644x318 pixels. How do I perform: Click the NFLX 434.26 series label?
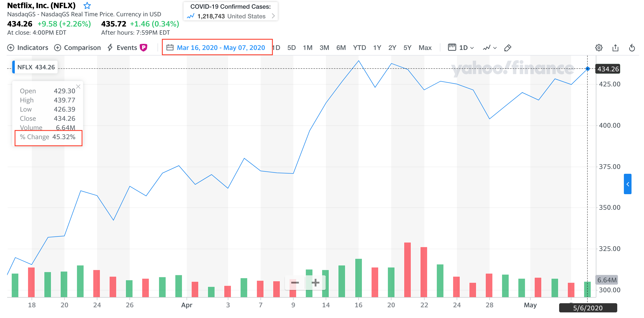point(35,67)
